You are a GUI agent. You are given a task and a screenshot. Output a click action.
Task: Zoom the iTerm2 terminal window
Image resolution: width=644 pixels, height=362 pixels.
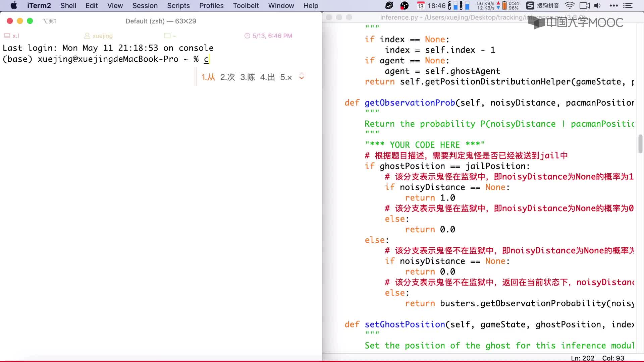(30, 21)
